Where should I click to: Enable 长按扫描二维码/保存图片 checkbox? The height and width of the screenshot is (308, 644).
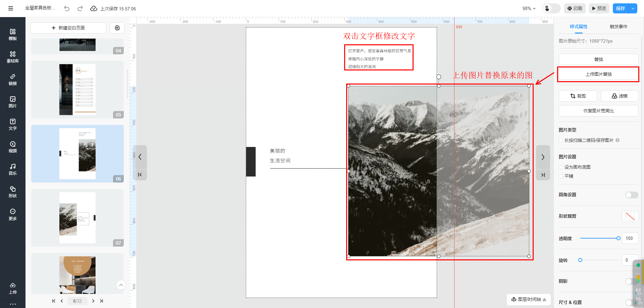click(561, 140)
